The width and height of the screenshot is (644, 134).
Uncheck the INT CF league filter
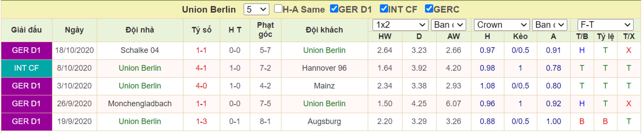pos(383,9)
